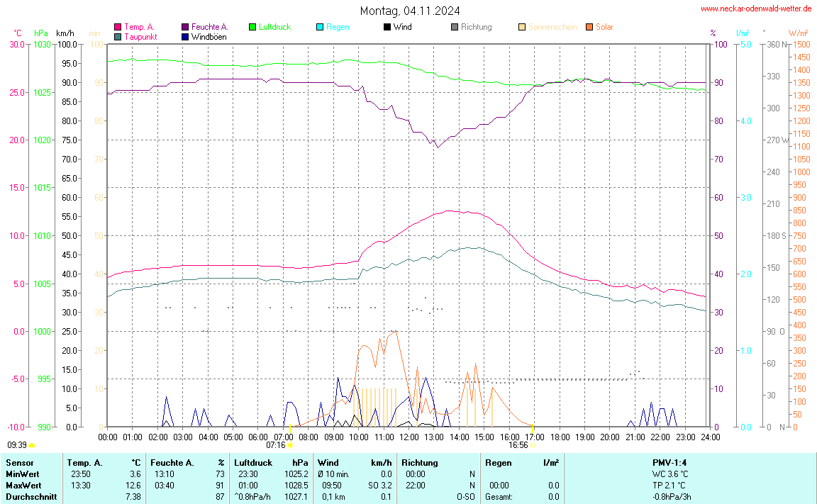Click the gray Richtung legend swatch

(x=455, y=27)
